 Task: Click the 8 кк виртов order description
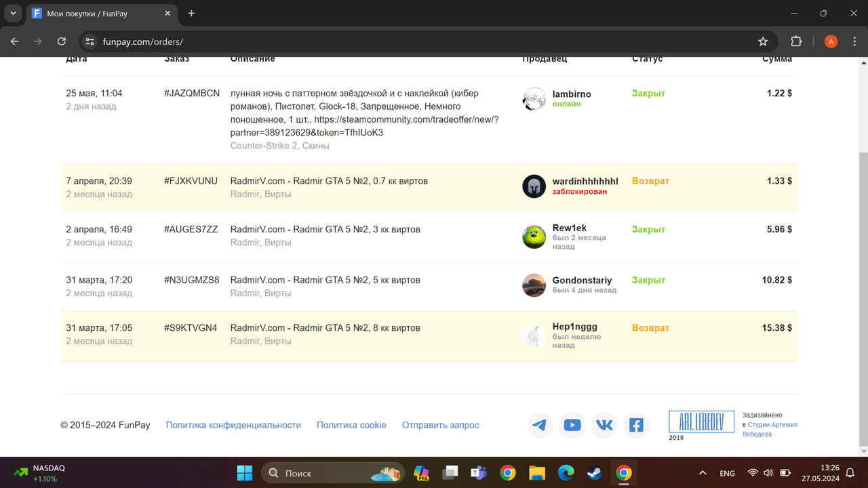(325, 328)
